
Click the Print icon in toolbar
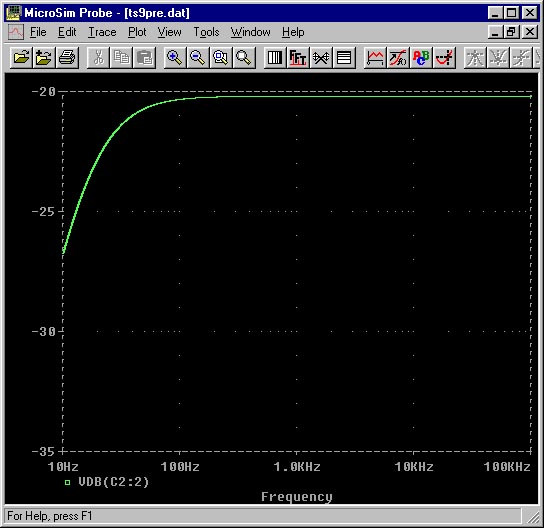(x=67, y=58)
